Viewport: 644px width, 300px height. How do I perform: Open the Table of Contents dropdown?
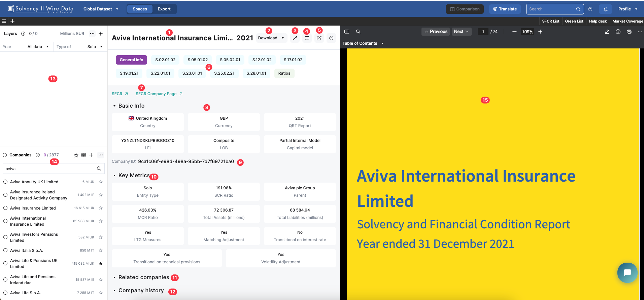[x=363, y=43]
